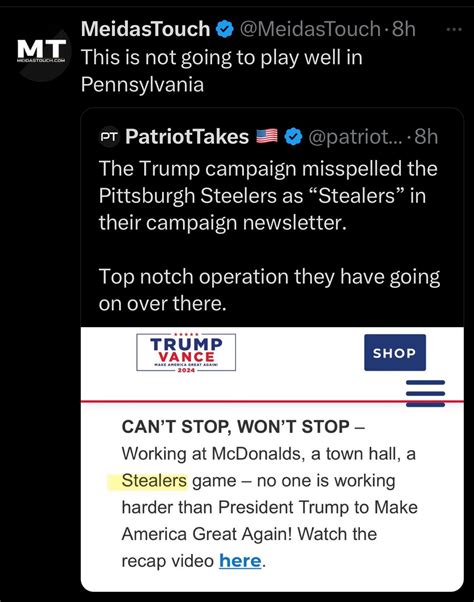Open the MeidasTouch display name
Screen dimensions: 474x602
145,29
